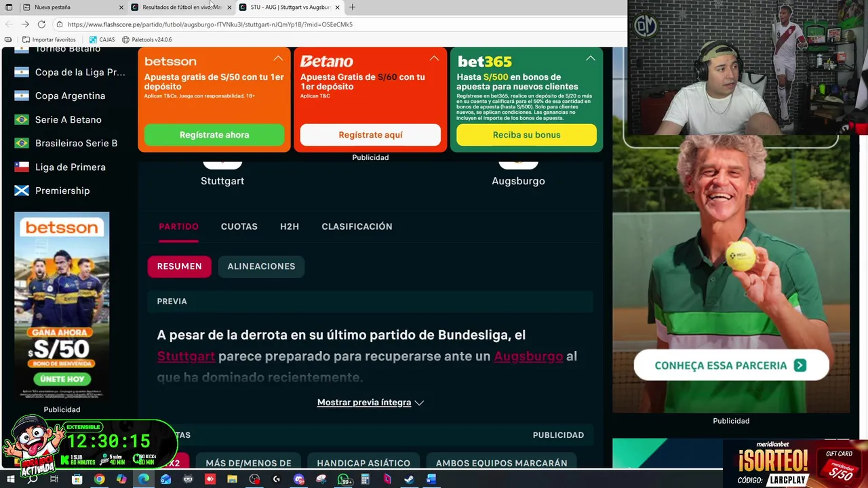Click the Stuttgart team name
Screen dimensions: 868x488
tap(222, 181)
